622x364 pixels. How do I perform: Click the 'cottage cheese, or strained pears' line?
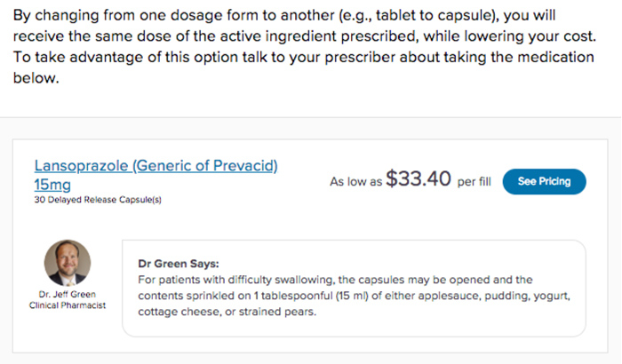227,312
